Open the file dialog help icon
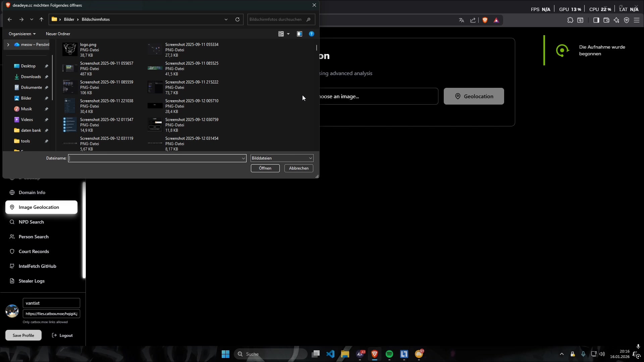The height and width of the screenshot is (362, 644). [x=312, y=34]
